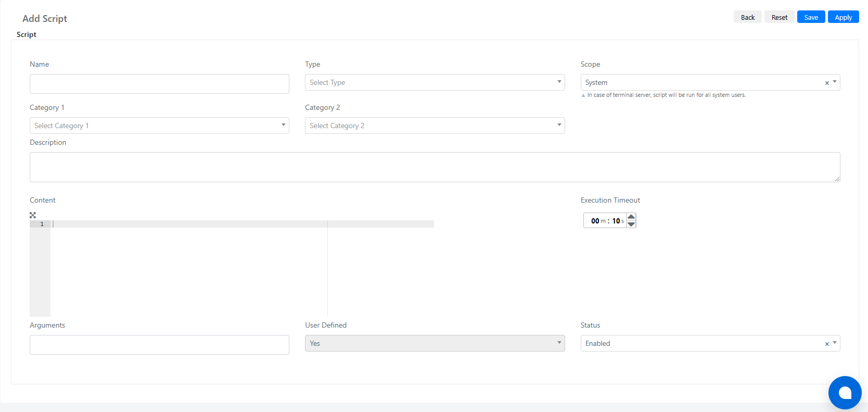Screen dimensions: 868x412
Task: Click the Description resize grip corner
Action: click(x=837, y=179)
